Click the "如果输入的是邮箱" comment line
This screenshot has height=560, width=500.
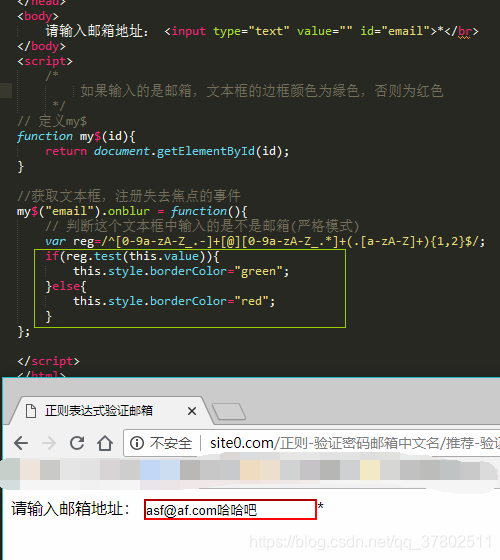pyautogui.click(x=262, y=91)
